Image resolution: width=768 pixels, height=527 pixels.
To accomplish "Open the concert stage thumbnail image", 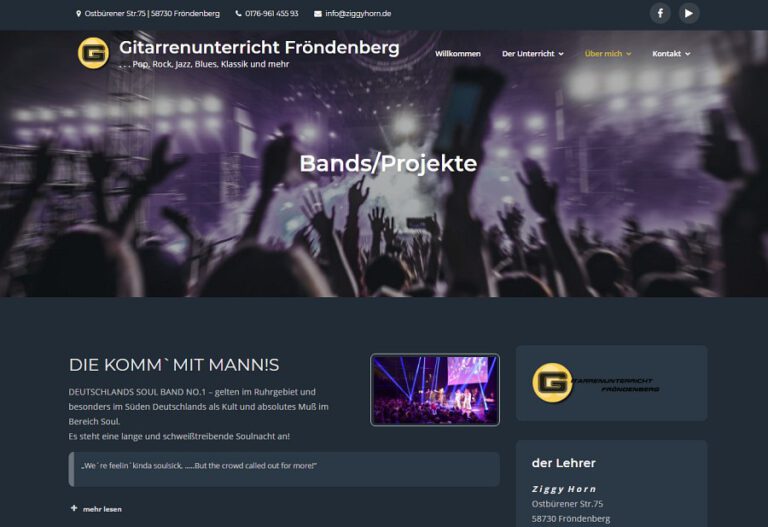I will click(x=435, y=390).
